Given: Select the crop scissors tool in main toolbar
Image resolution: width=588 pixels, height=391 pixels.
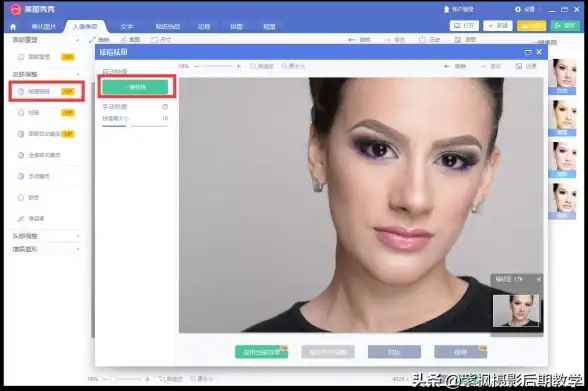Looking at the screenshot, I should (x=130, y=40).
